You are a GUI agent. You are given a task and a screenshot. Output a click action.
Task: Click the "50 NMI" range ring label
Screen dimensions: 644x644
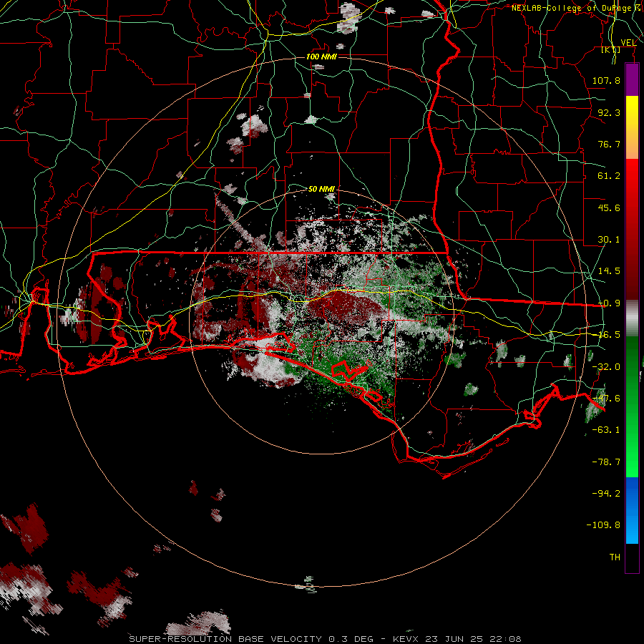click(x=321, y=189)
